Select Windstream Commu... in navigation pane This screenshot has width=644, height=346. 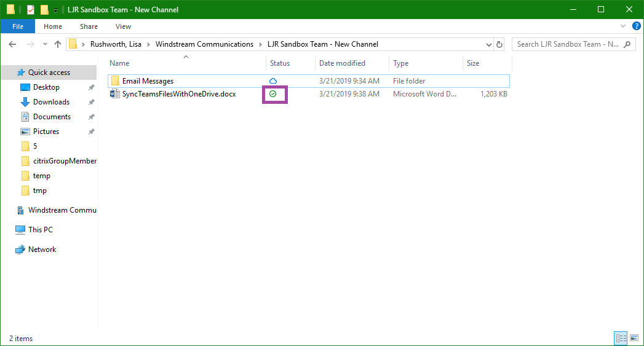pyautogui.click(x=62, y=210)
